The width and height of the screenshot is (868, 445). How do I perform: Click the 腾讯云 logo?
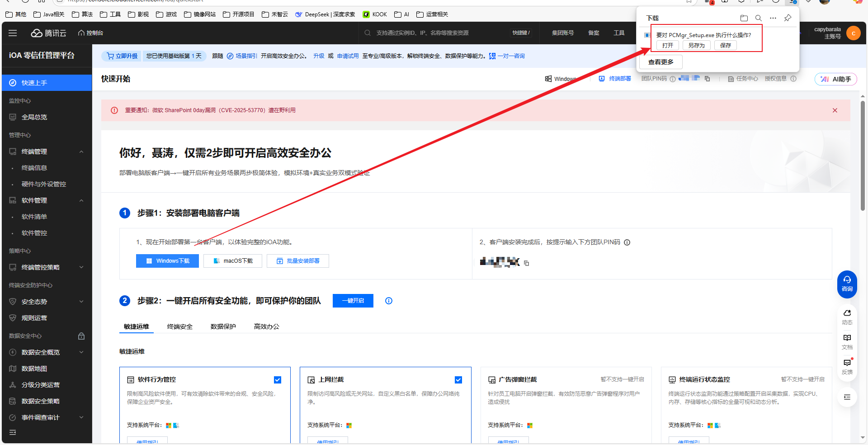pyautogui.click(x=48, y=33)
